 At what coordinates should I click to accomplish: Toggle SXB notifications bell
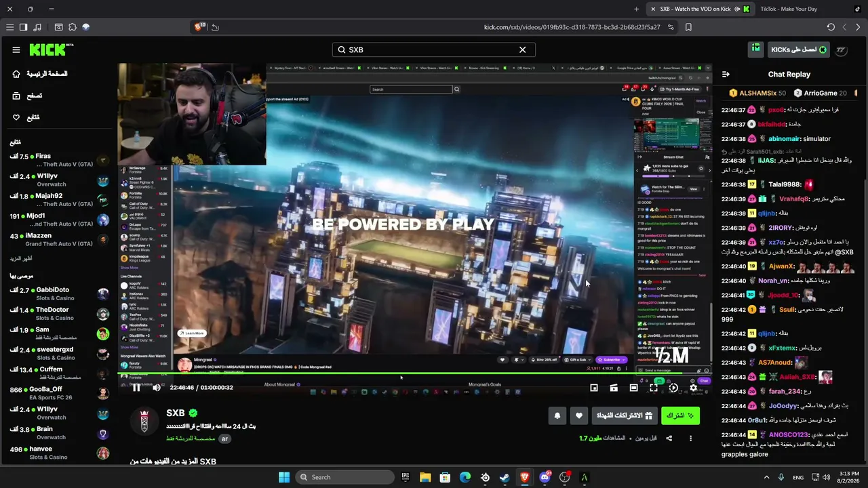tap(557, 415)
